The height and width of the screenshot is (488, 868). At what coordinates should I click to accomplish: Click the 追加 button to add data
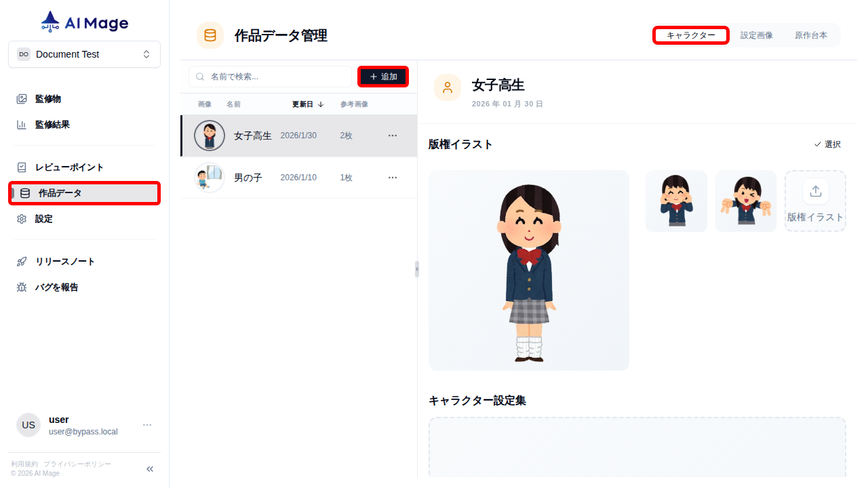[382, 77]
